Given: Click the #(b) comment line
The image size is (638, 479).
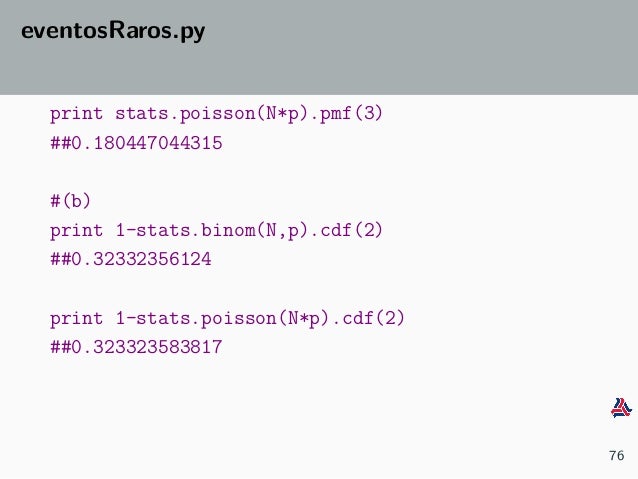Looking at the screenshot, I should coord(70,201).
